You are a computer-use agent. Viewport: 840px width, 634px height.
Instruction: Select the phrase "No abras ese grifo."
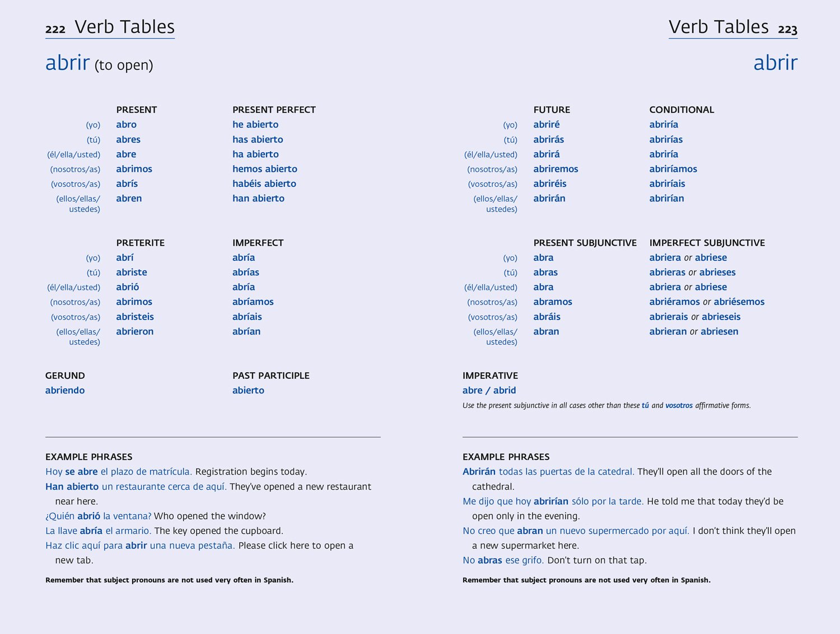pyautogui.click(x=503, y=560)
